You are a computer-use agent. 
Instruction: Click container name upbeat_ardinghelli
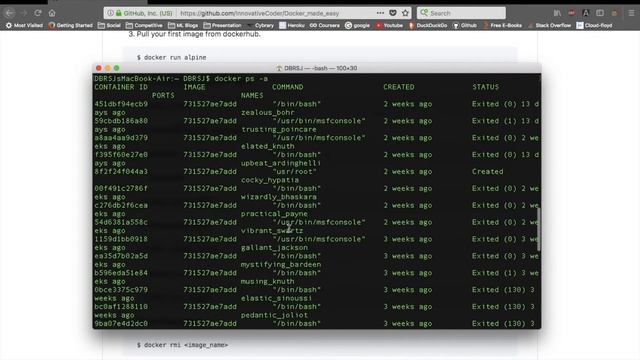coord(281,163)
